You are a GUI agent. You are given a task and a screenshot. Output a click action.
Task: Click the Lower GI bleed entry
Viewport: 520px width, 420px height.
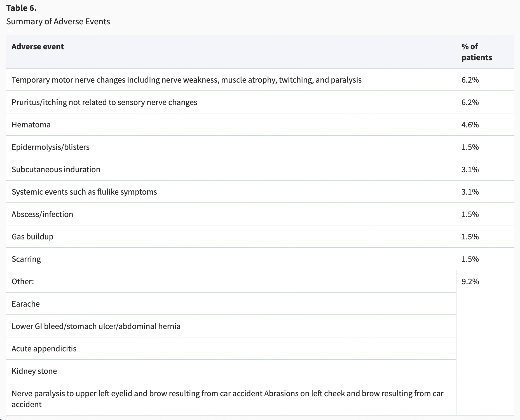click(96, 326)
